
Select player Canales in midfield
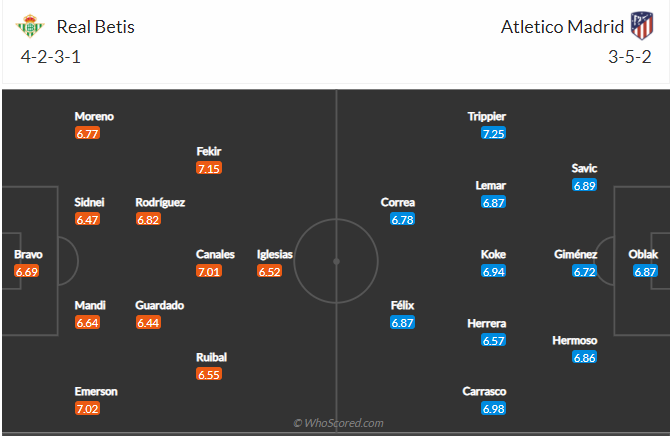tap(208, 255)
